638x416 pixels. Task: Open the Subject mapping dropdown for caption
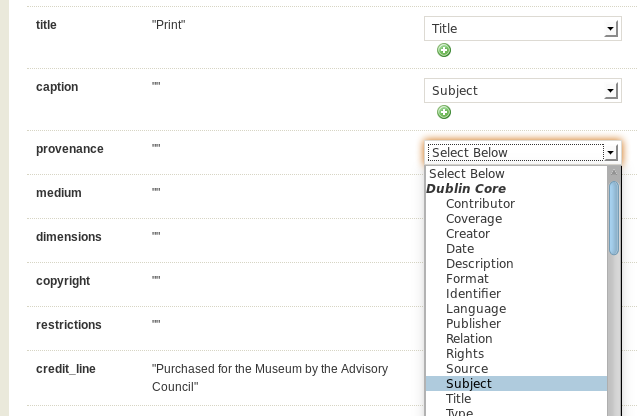(523, 90)
